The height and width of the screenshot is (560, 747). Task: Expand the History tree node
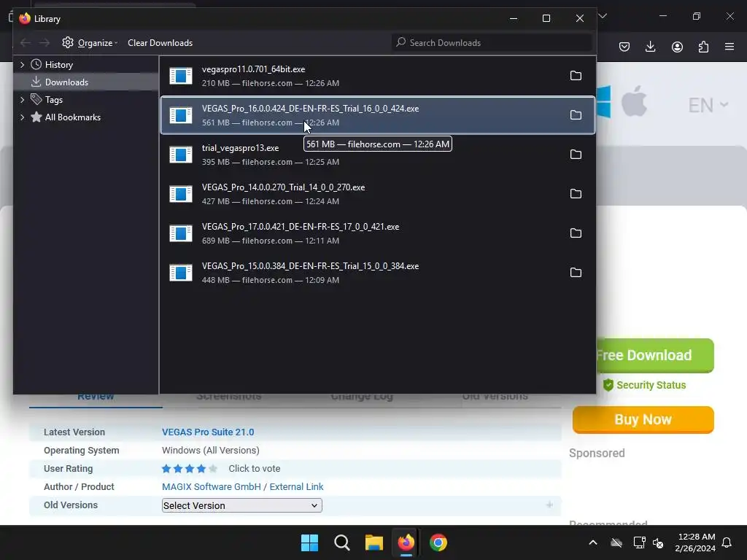coord(22,65)
